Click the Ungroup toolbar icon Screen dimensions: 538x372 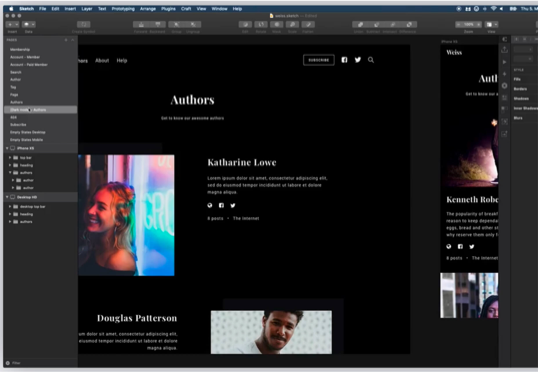193,24
